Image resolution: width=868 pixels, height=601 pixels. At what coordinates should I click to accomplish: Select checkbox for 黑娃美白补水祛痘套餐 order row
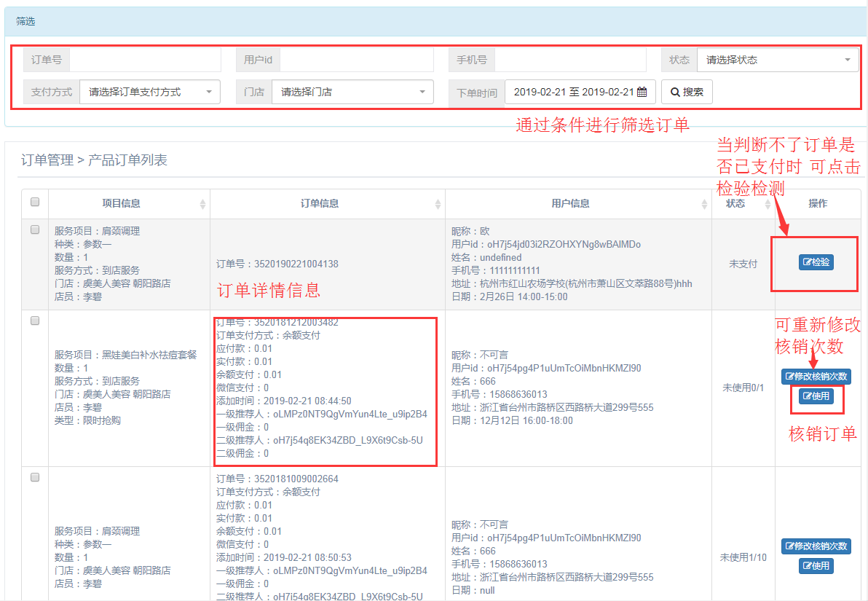click(35, 321)
